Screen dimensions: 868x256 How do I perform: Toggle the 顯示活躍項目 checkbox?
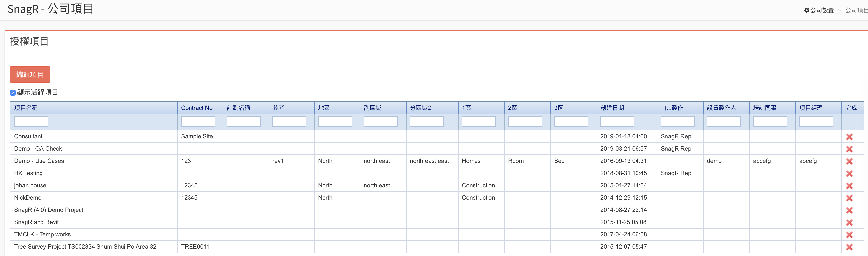tap(13, 92)
